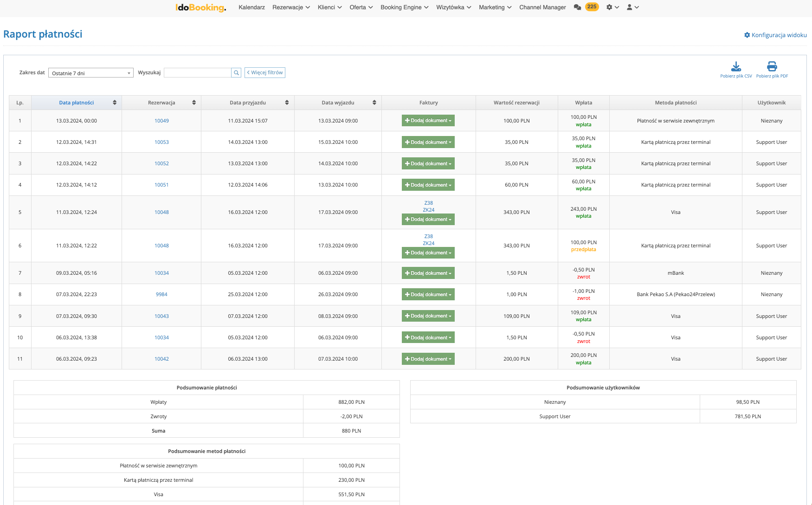Open the messages chat bubble icon
The width and height of the screenshot is (812, 505).
point(577,7)
